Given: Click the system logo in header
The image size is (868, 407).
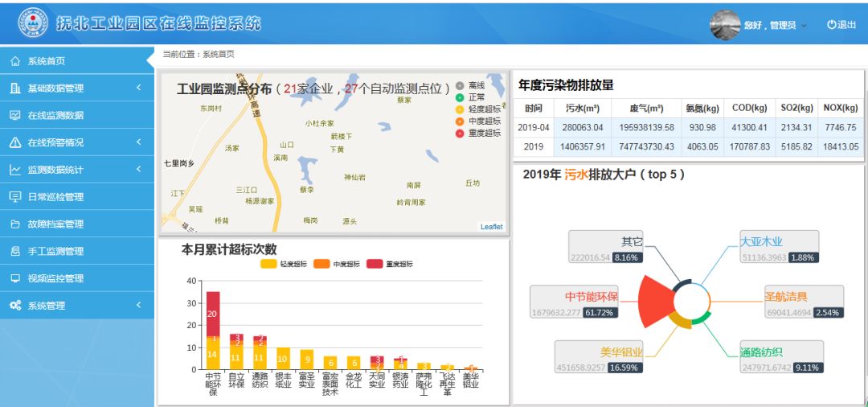Looking at the screenshot, I should (x=33, y=23).
